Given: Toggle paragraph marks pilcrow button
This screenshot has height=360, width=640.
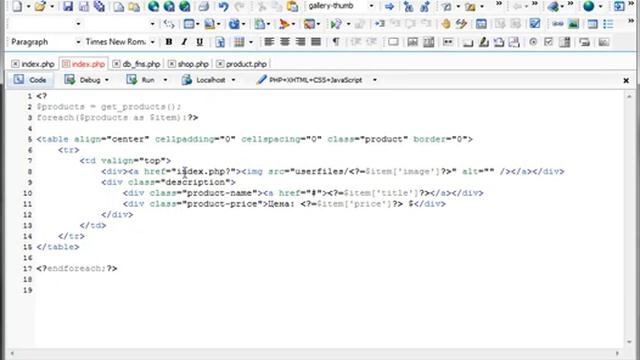Looking at the screenshot, I should point(336,42).
